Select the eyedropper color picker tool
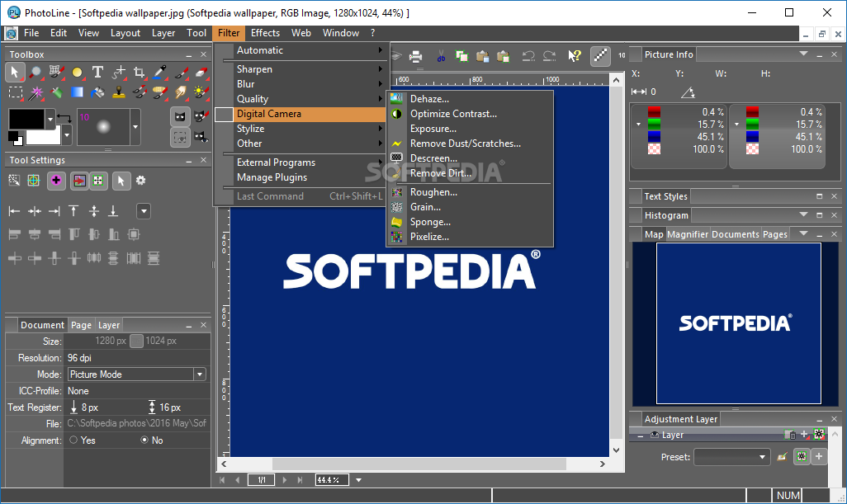This screenshot has width=847, height=504. point(160,72)
